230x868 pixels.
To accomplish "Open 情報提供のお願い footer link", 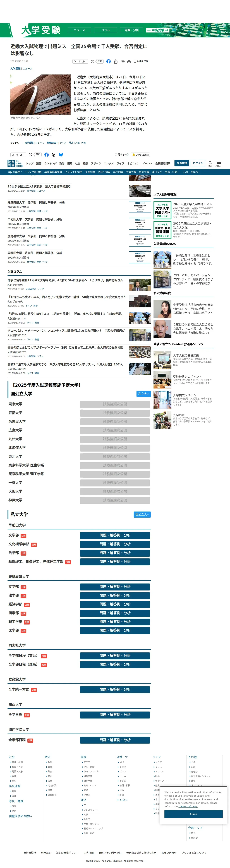I will (x=20, y=816).
